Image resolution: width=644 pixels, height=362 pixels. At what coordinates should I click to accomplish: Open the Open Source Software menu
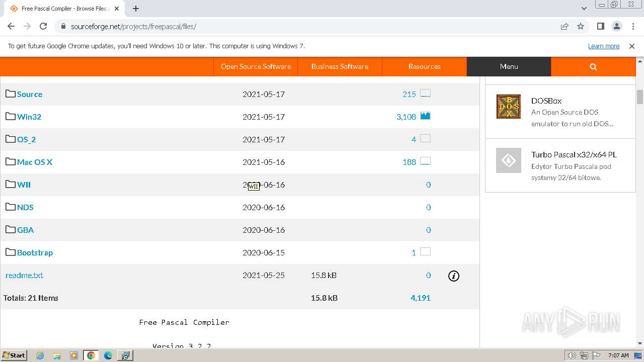[x=256, y=66]
